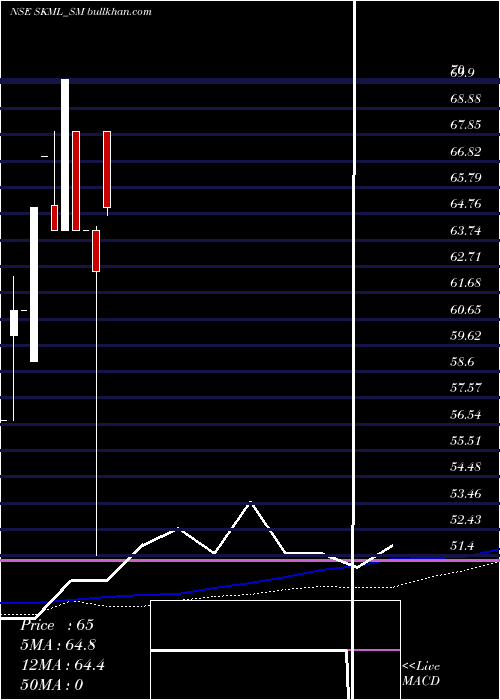Viewport: 500px width, 700px height.
Task: Click the small white candle near 60.65
Action: tap(14, 323)
